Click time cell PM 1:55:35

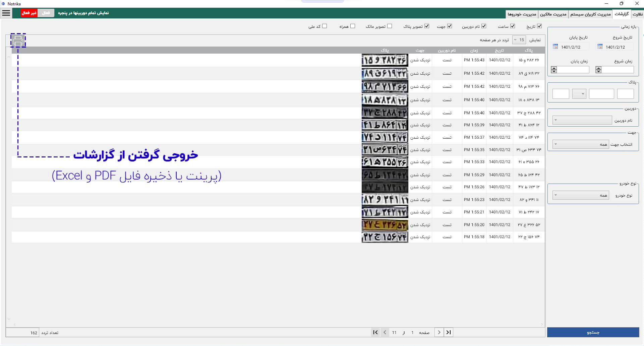[x=474, y=150]
